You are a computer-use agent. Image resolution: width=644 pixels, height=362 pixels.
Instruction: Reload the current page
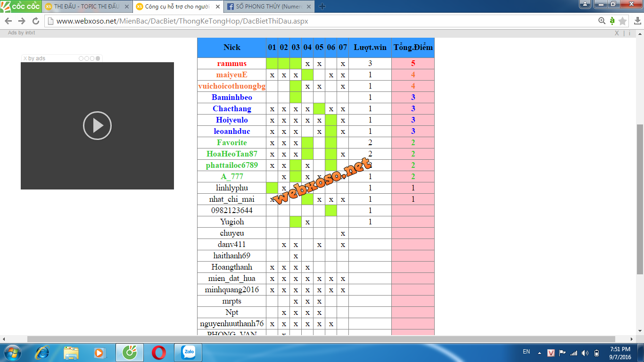click(35, 21)
